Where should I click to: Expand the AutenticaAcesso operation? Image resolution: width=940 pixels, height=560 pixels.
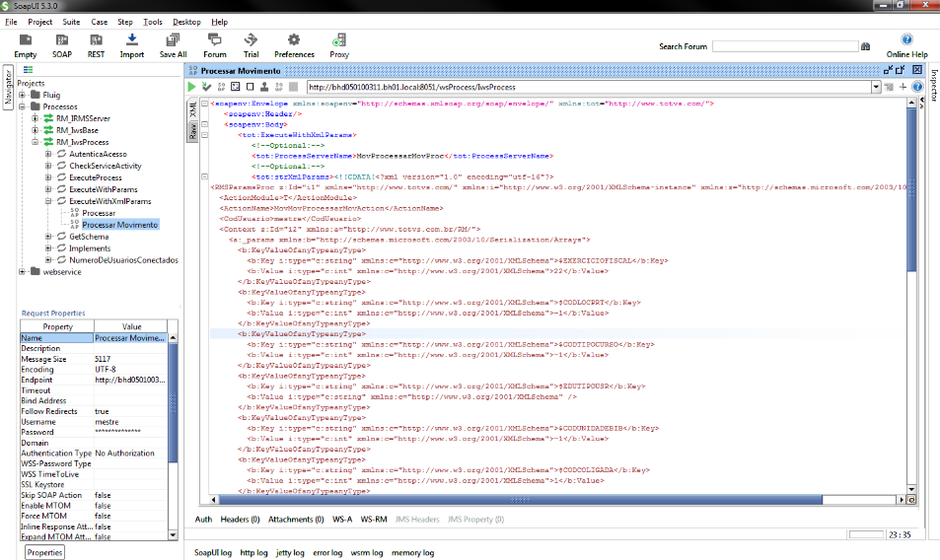click(x=48, y=154)
